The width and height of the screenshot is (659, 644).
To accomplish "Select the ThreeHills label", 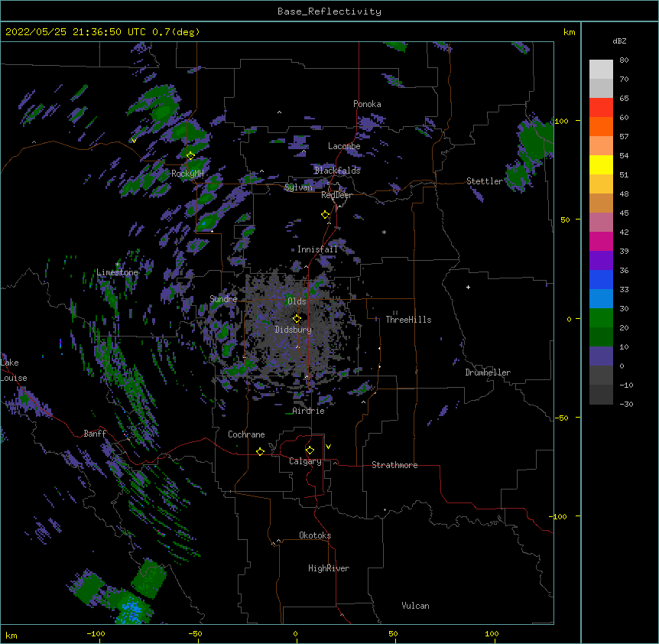I will click(408, 320).
